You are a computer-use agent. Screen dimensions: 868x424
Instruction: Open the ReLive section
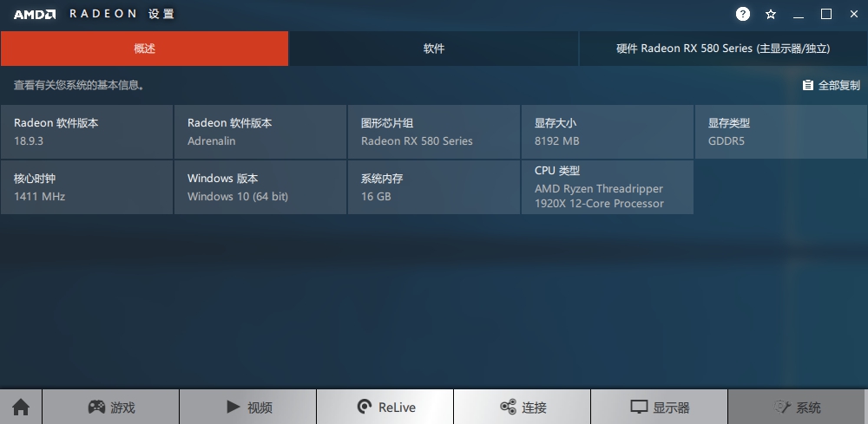(x=385, y=408)
